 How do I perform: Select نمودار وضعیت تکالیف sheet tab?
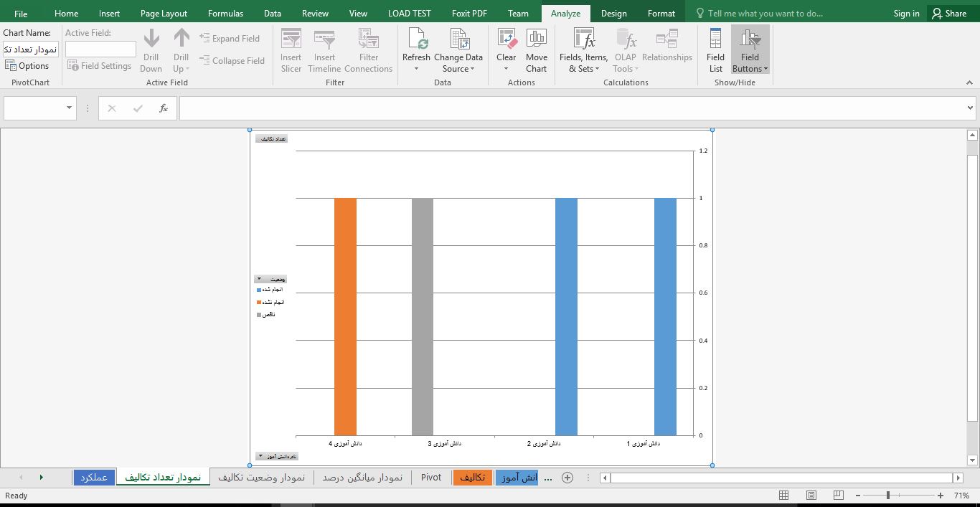tap(262, 477)
